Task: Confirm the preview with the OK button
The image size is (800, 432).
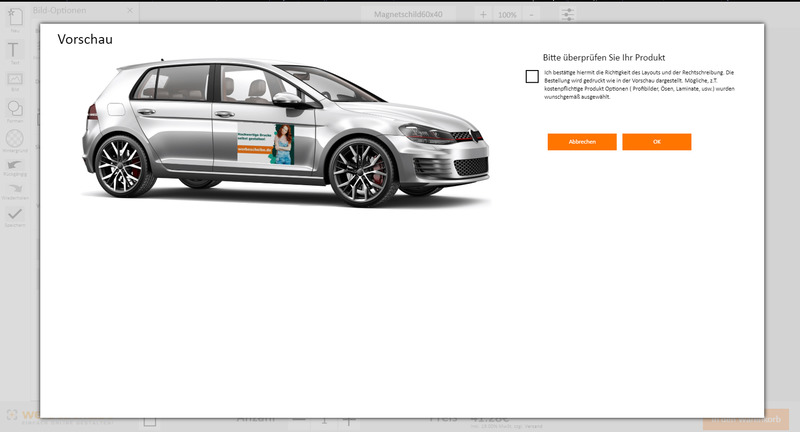Action: coord(656,142)
